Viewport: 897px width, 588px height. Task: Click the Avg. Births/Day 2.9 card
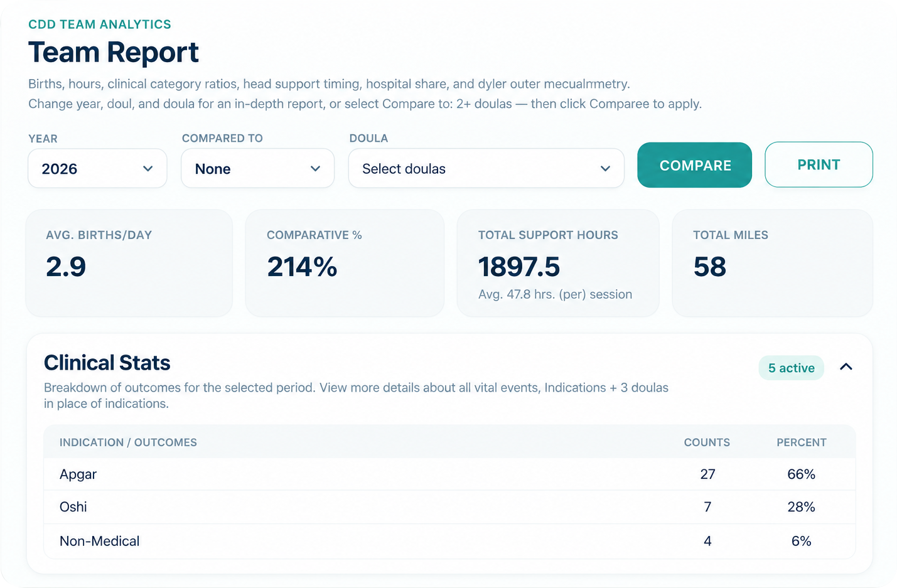coord(129,263)
